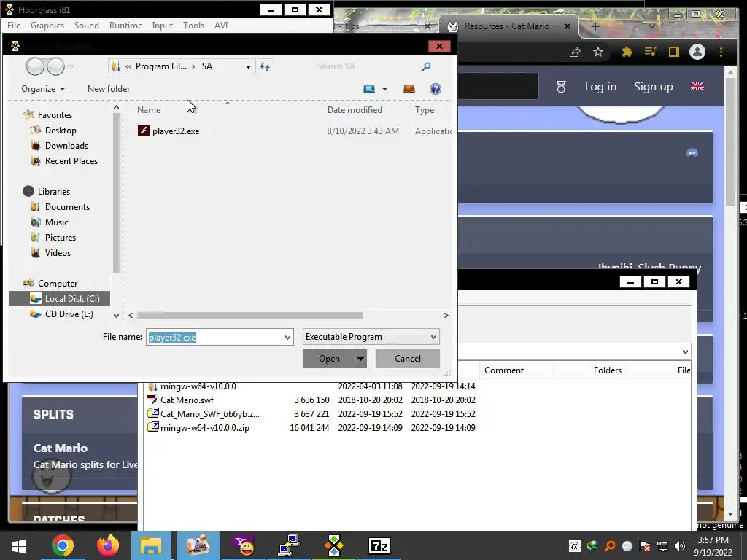The image size is (747, 560).
Task: Open 7-Zip from the taskbar
Action: click(x=379, y=545)
